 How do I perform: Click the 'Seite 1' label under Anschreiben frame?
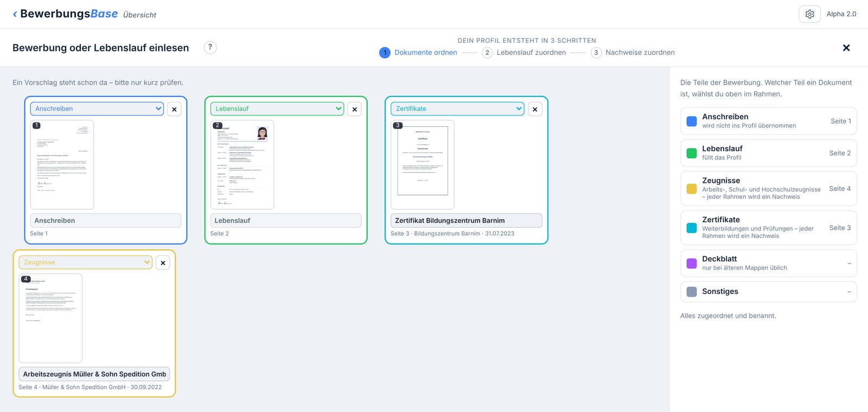39,234
